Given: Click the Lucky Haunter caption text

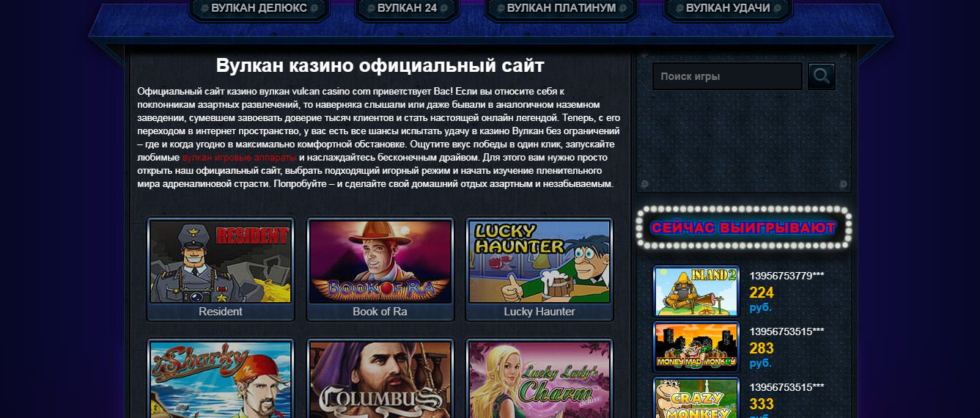Looking at the screenshot, I should pyautogui.click(x=539, y=312).
